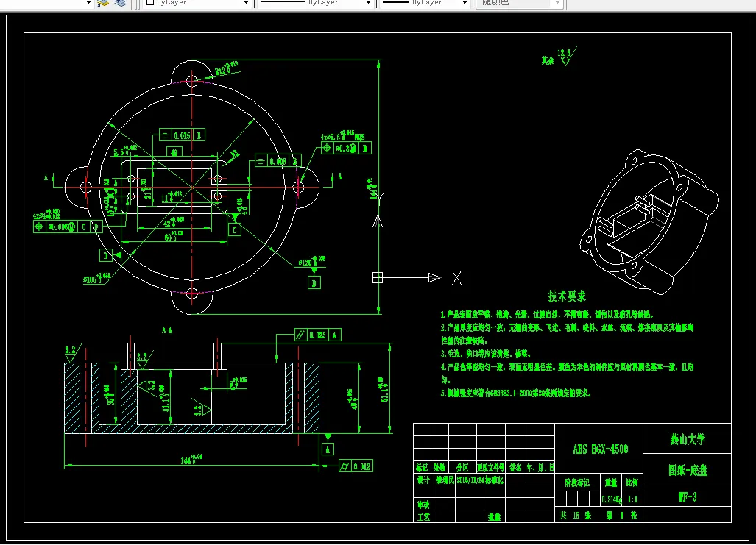Select the 标记 cell in title block

pyautogui.click(x=422, y=468)
